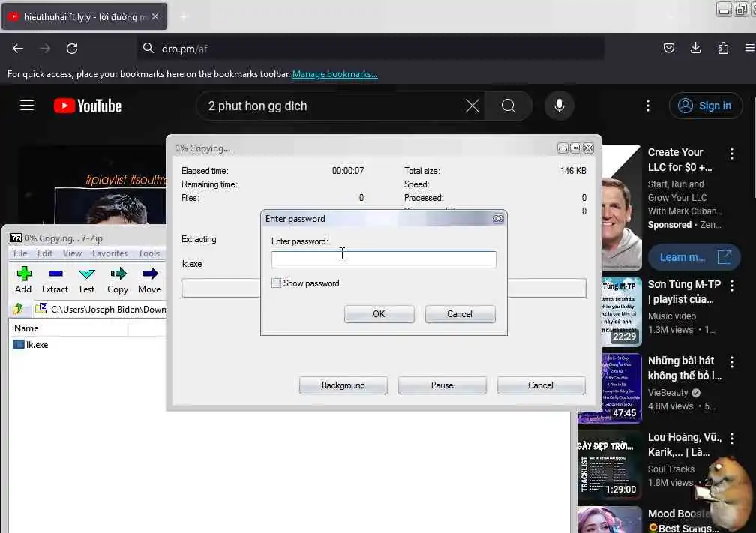
Task: Select lk.exe in the 7-Zip file list
Action: pyautogui.click(x=37, y=345)
